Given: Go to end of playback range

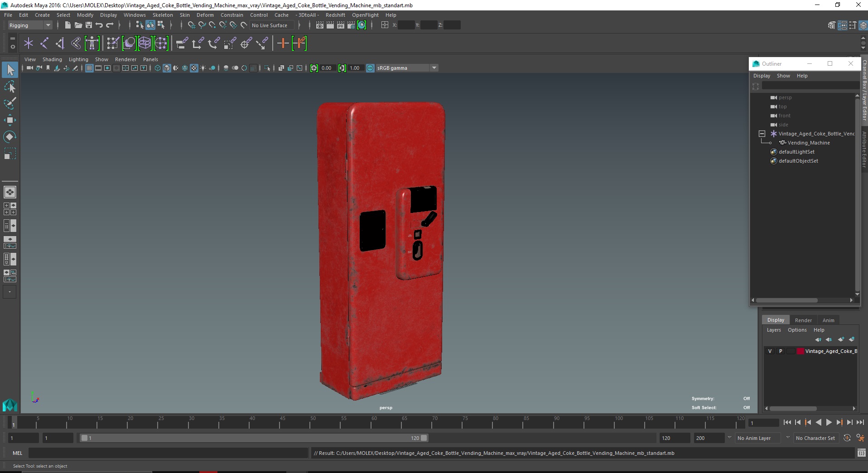Looking at the screenshot, I should [860, 422].
